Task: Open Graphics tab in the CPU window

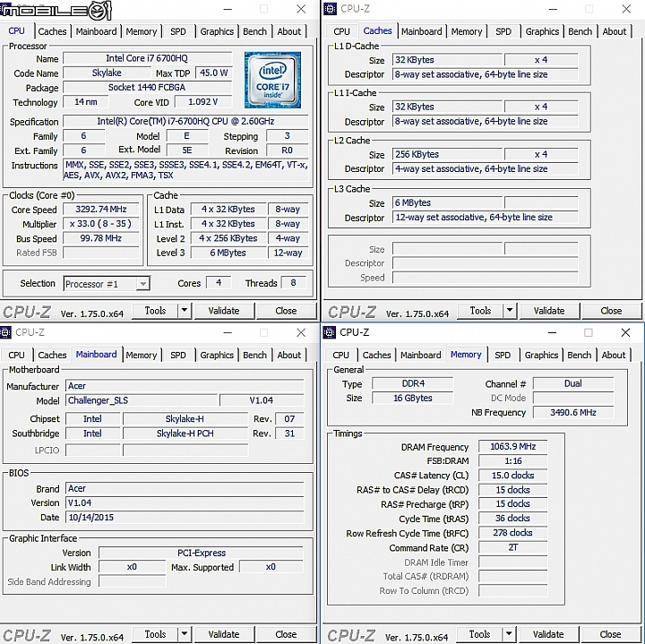Action: click(217, 31)
